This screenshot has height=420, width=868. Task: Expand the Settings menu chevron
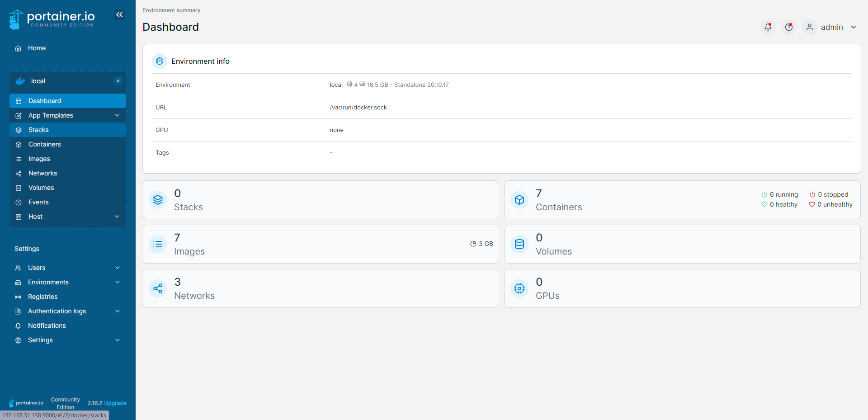[x=118, y=340]
